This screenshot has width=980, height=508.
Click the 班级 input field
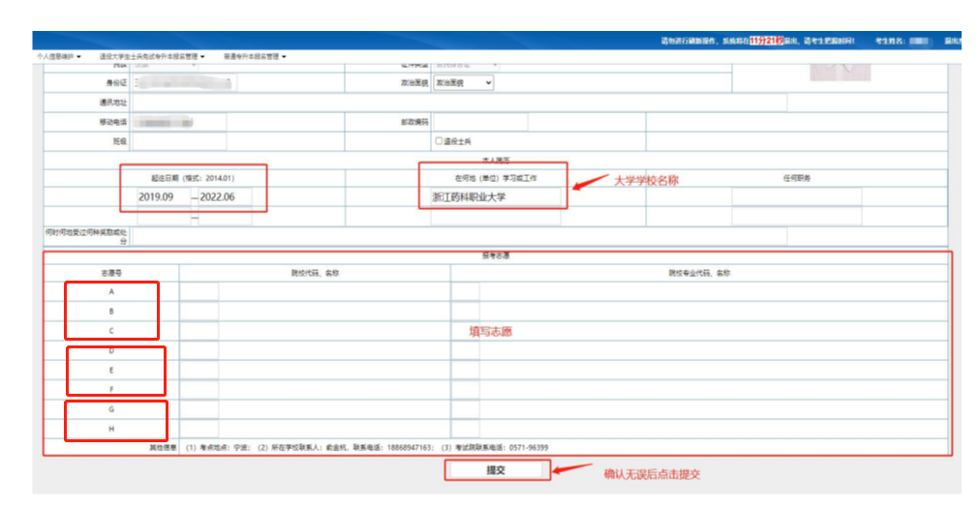pos(179,141)
